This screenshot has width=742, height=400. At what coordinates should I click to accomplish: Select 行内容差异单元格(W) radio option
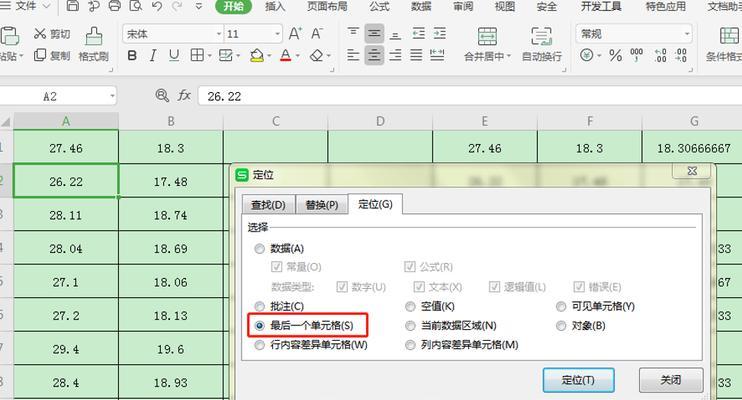259,345
